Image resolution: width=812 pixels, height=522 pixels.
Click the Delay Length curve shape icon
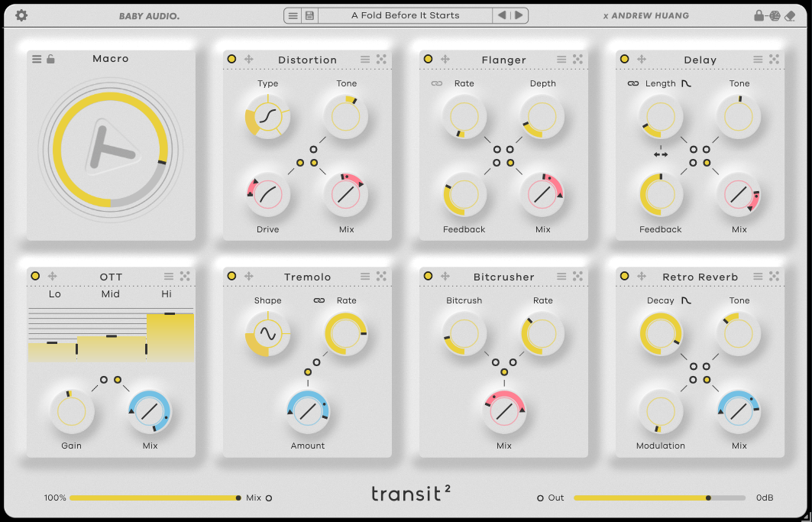(x=686, y=83)
